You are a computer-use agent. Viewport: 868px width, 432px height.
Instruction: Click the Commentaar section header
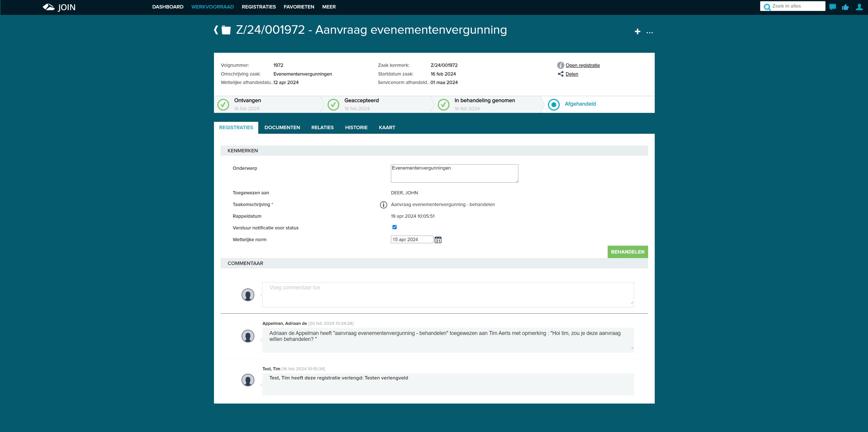coord(434,263)
